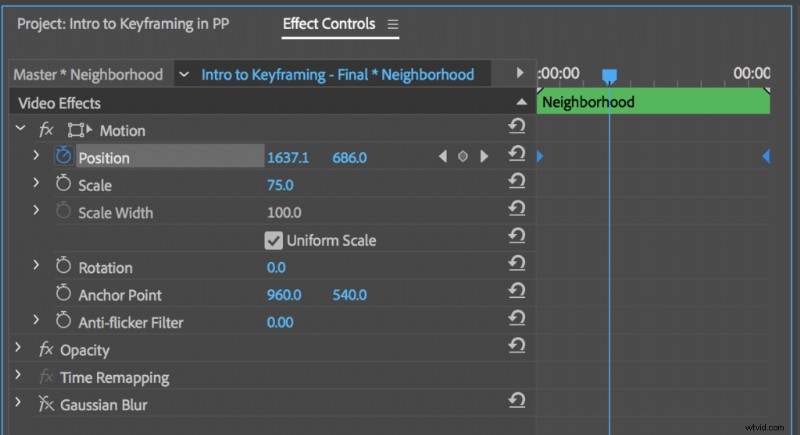This screenshot has width=800, height=435.
Task: Reset the Uniform Scale setting
Action: click(x=516, y=236)
